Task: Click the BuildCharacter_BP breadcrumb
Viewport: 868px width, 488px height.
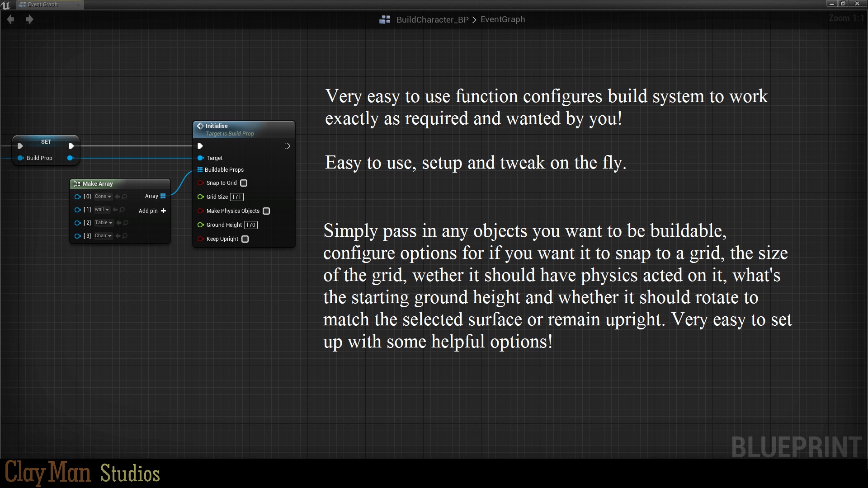Action: 432,19
